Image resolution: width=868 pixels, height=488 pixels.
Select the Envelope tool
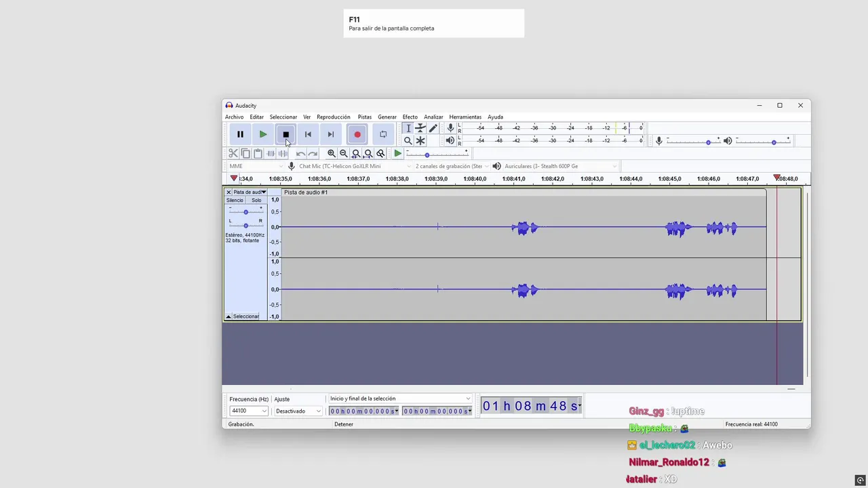pos(420,128)
